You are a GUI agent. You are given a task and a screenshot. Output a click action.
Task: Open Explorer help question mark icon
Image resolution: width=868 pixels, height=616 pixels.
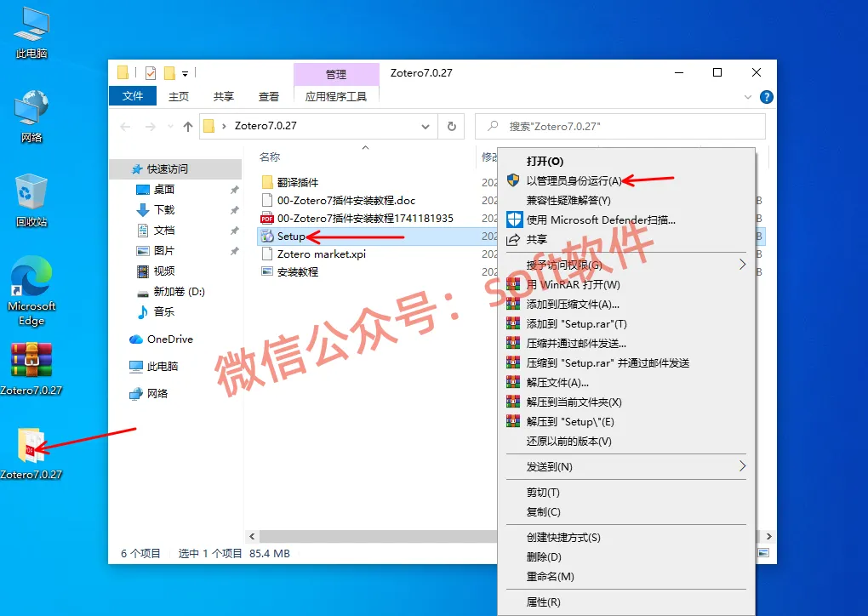click(x=767, y=97)
